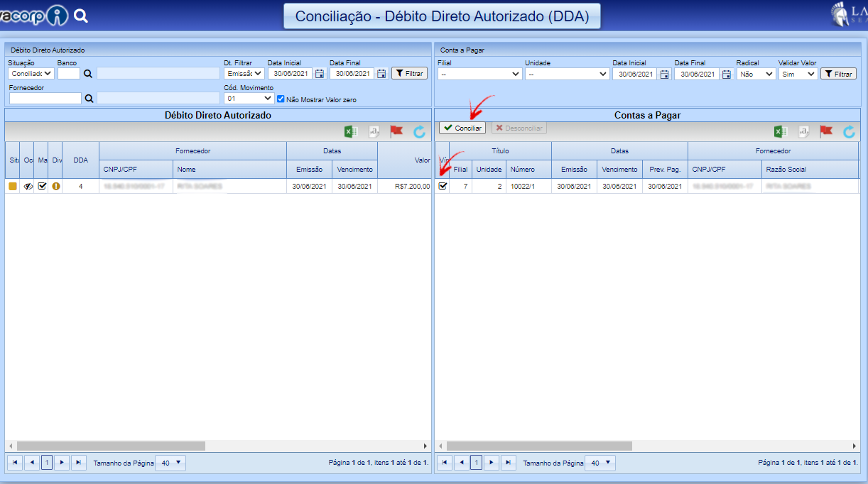Viewport: 868px width, 484px height.
Task: Export Débito Direto Autorizado grid to Excel
Action: (x=350, y=131)
